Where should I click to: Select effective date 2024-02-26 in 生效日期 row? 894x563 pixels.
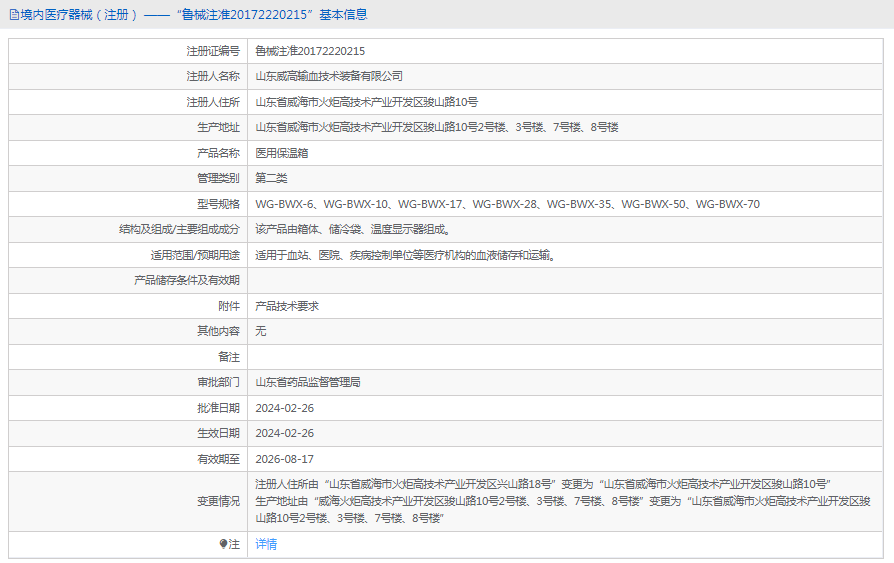pos(285,434)
